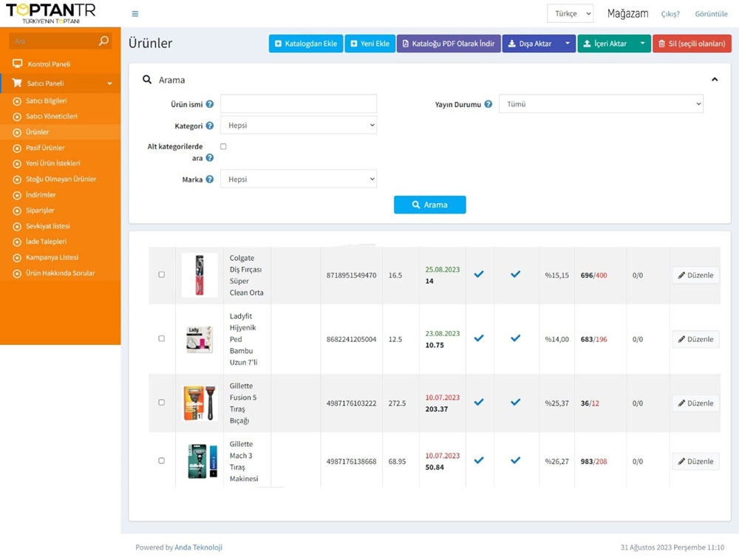This screenshot has width=739, height=560.
Task: Open the Yayın Durumu Tümü dropdown
Action: click(x=601, y=104)
